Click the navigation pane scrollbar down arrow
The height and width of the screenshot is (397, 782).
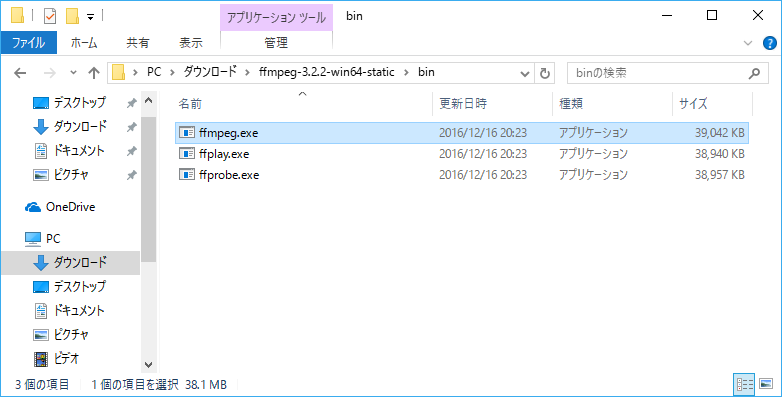(x=148, y=365)
